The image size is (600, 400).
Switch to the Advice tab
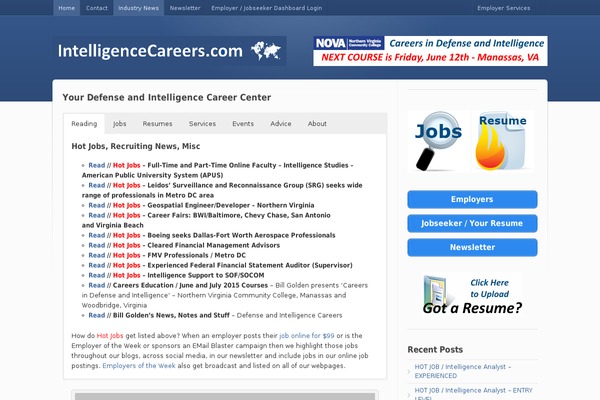(x=280, y=124)
